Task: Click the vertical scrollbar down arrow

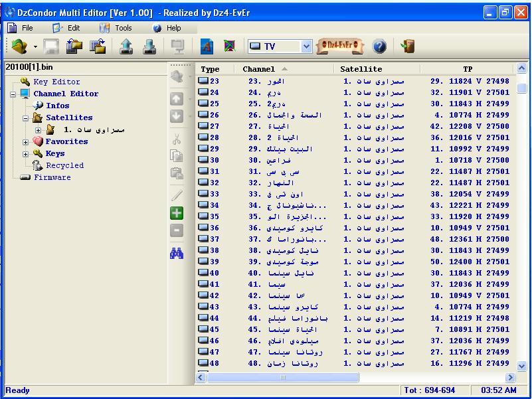Action: pyautogui.click(x=521, y=366)
